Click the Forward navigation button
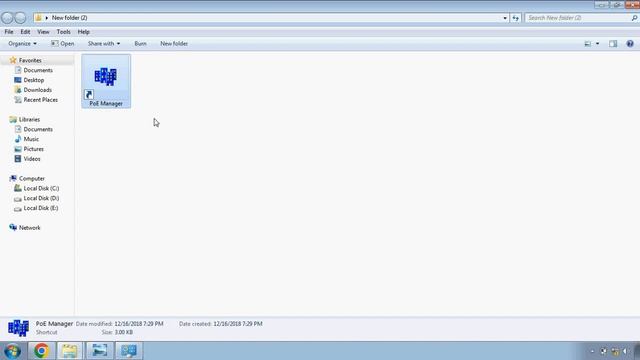640x360 pixels. (20, 18)
